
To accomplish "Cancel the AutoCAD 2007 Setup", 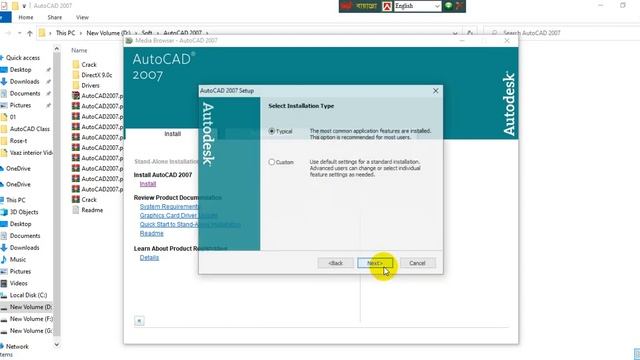I will pyautogui.click(x=418, y=263).
